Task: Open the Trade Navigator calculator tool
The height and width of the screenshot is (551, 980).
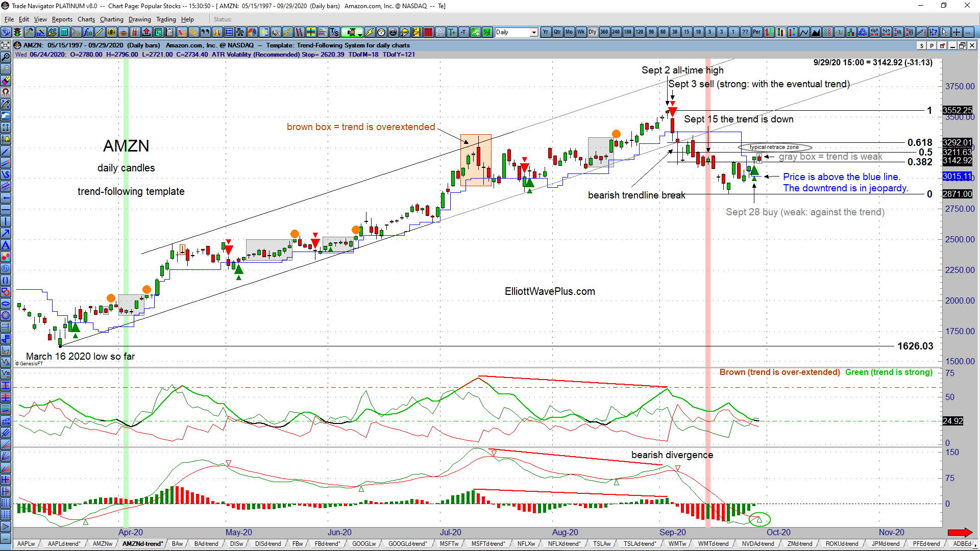Action: tap(64, 32)
